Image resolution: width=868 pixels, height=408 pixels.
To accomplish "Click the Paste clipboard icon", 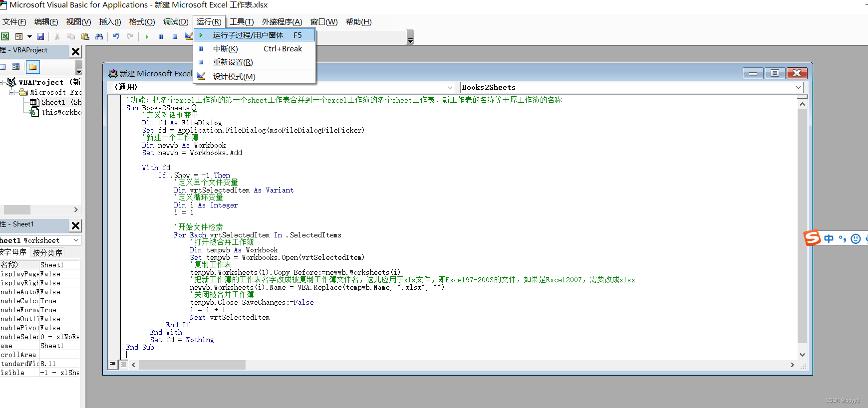I will [x=85, y=36].
